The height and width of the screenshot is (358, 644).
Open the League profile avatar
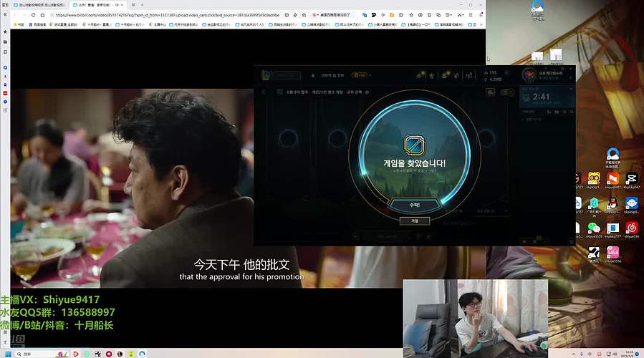[529, 74]
